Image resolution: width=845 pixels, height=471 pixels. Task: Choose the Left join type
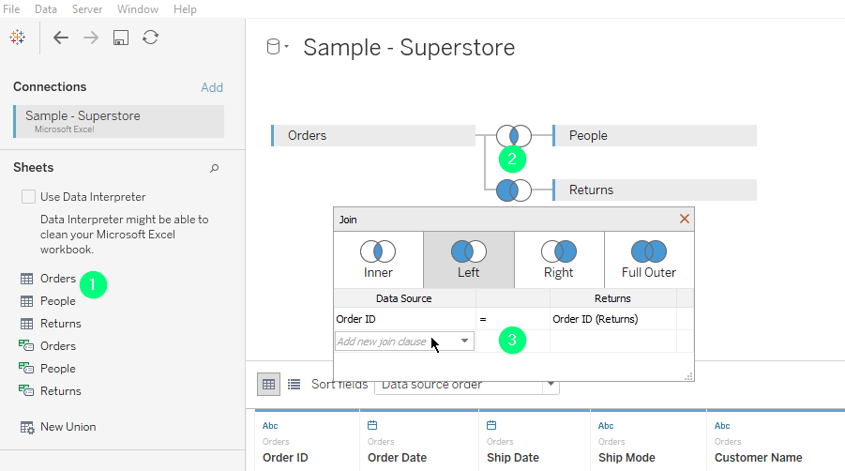(x=469, y=260)
